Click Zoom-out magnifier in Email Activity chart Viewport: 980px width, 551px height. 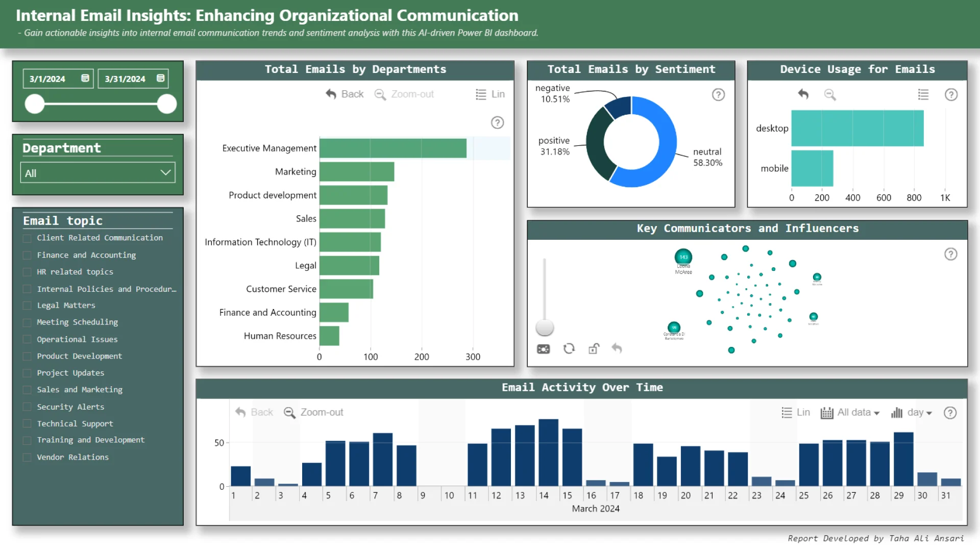point(289,413)
